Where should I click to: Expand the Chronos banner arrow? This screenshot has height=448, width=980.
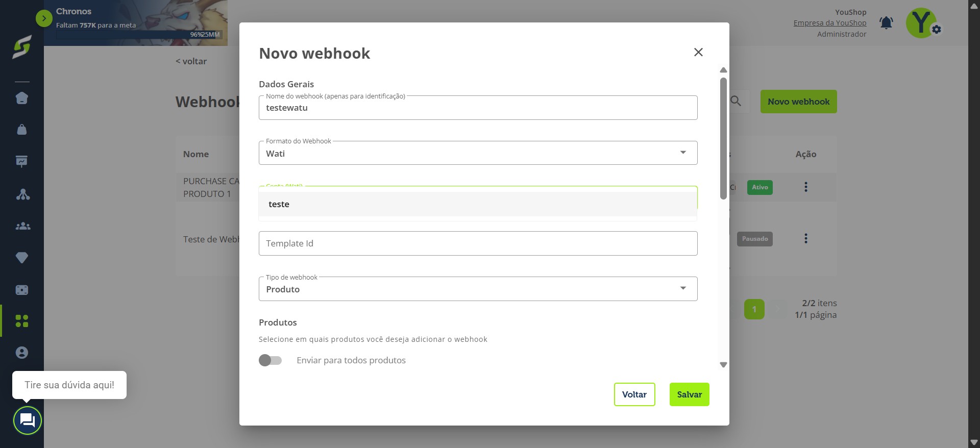pyautogui.click(x=44, y=19)
